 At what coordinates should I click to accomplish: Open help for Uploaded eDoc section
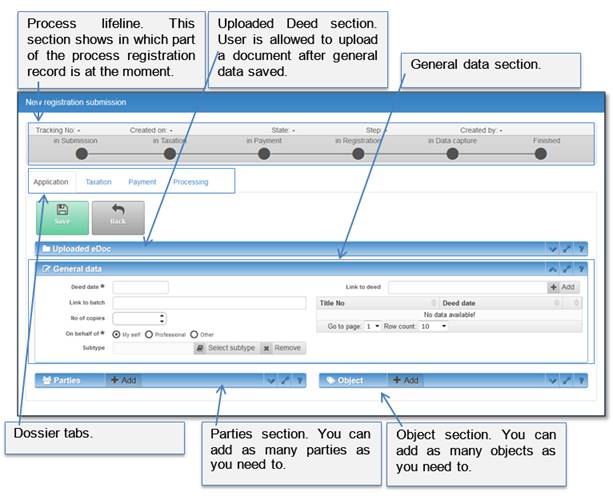(x=581, y=247)
